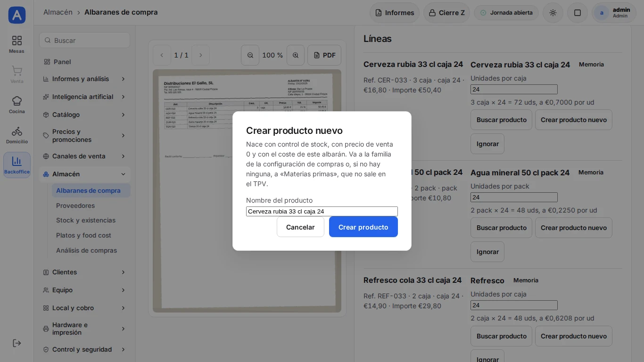
Task: Open the Mesas section
Action: (x=17, y=44)
